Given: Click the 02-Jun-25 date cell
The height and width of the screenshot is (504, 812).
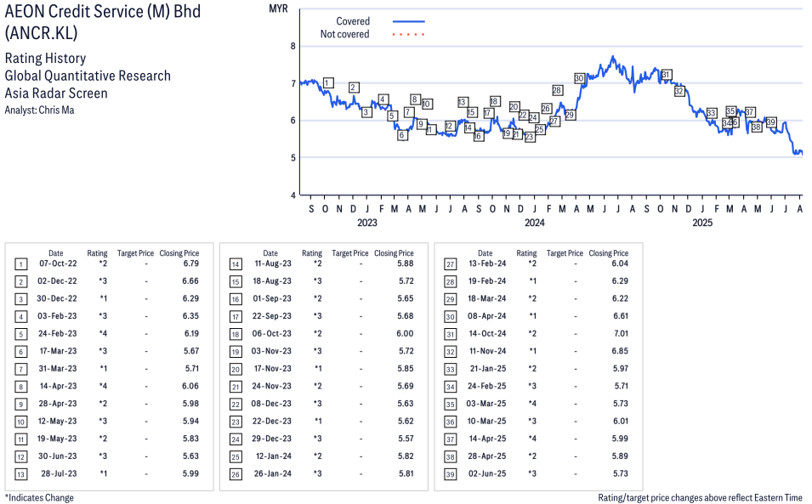Looking at the screenshot, I should coord(487,473).
